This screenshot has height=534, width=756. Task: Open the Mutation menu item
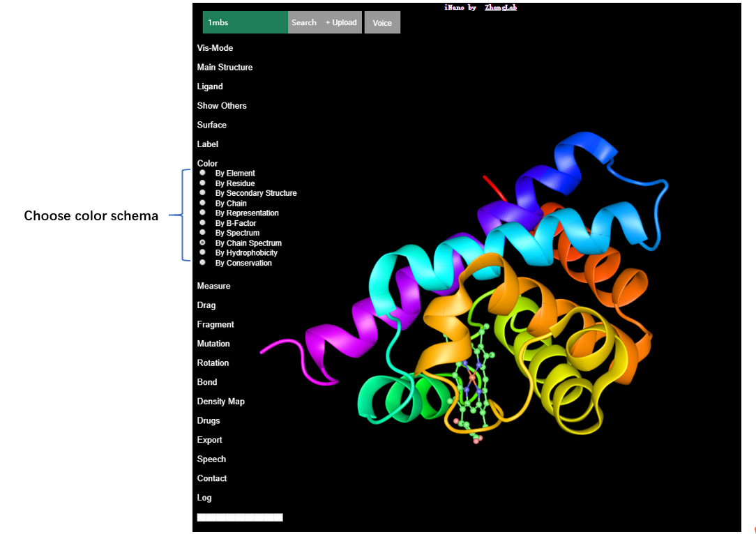click(213, 344)
